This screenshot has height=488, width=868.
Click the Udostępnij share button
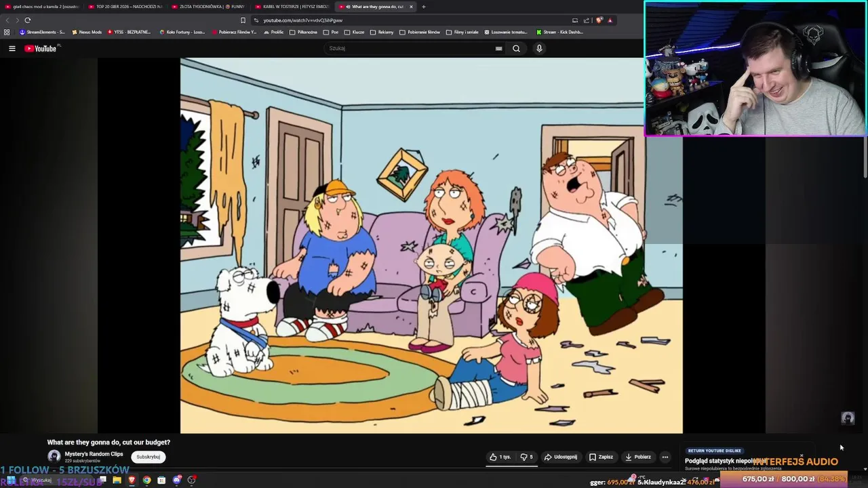click(x=561, y=457)
